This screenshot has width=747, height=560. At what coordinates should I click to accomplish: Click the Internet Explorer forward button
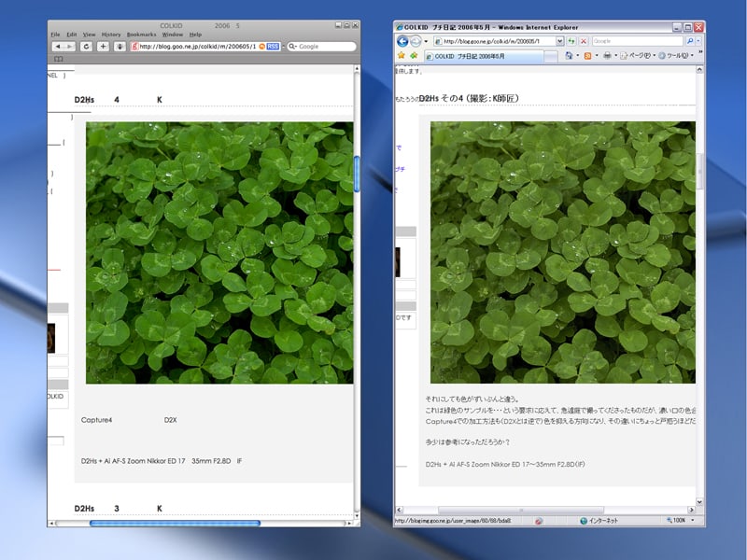tap(416, 41)
